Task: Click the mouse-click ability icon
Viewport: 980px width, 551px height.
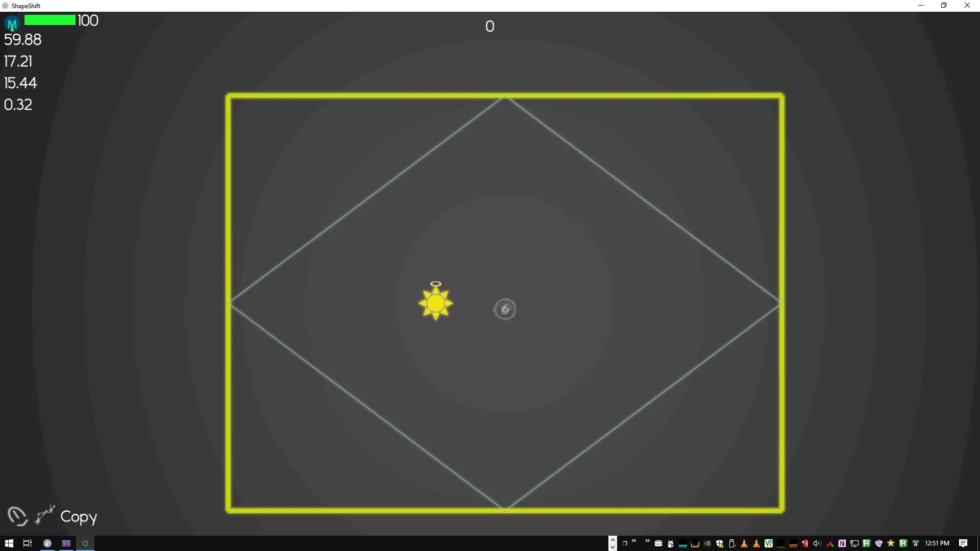Action: click(17, 516)
